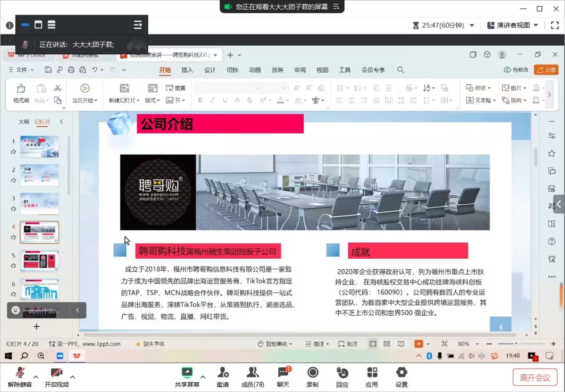This screenshot has height=392, width=565.
Task: Click the Leave Meeting button
Action: coord(535,377)
